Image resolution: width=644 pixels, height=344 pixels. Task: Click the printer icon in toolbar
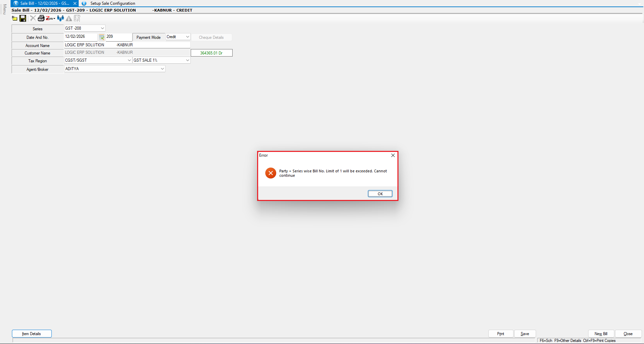pos(41,18)
